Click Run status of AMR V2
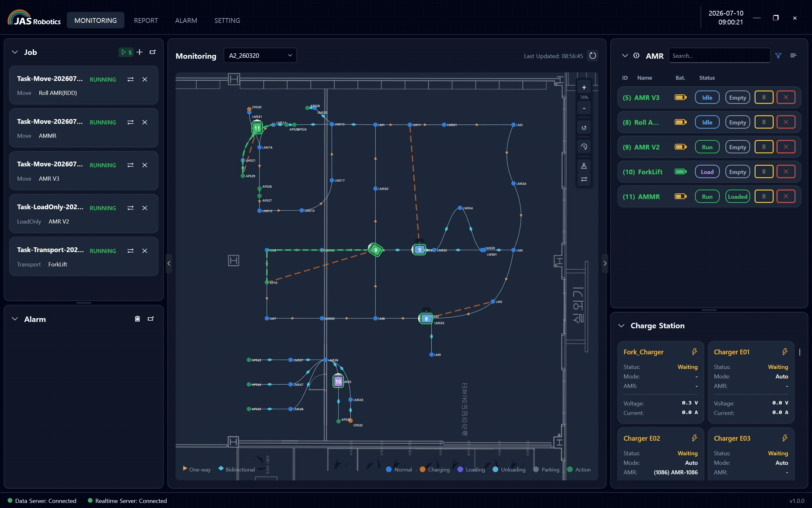812x508 pixels. pyautogui.click(x=707, y=147)
